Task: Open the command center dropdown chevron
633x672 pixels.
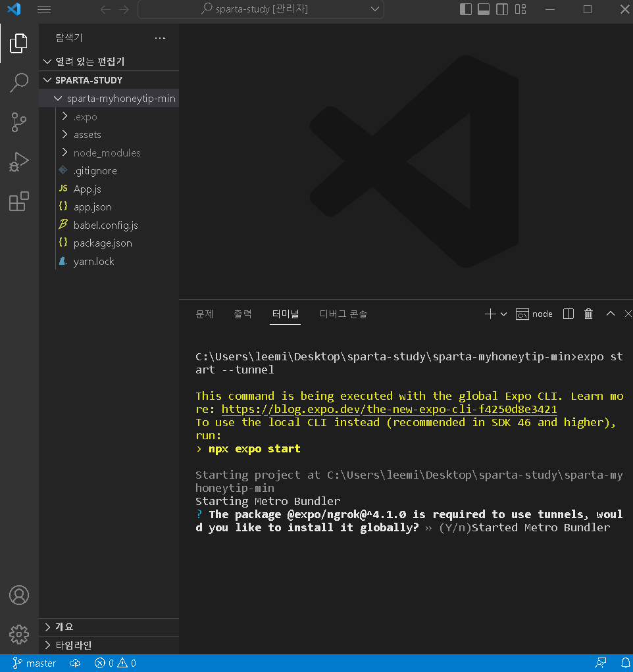Action: 375,9
